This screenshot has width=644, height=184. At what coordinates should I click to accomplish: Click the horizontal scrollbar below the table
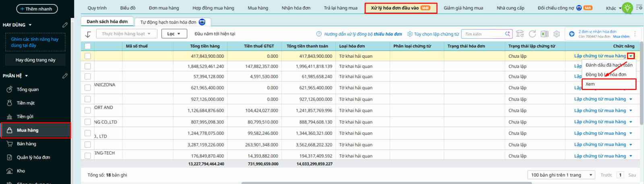[x=386, y=183]
